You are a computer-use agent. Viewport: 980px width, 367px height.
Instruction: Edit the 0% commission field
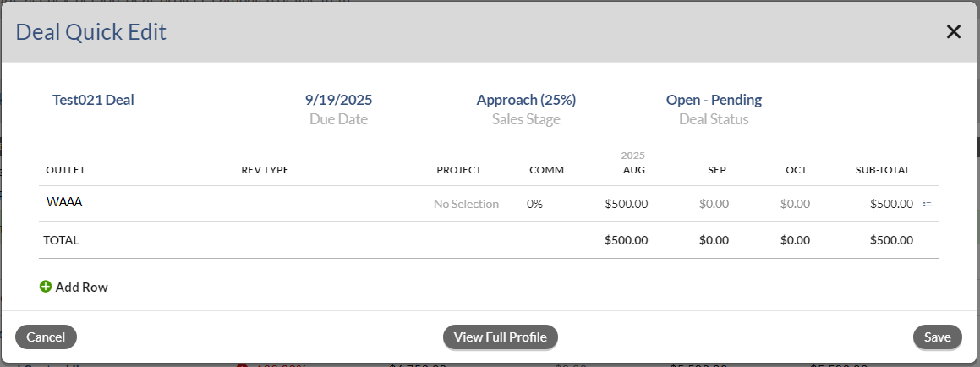pyautogui.click(x=534, y=204)
